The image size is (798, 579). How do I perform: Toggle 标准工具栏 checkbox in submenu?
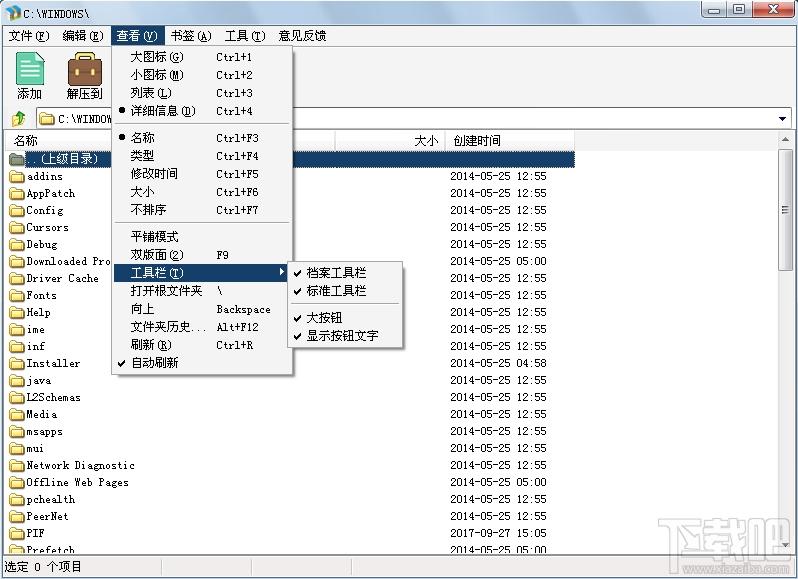pyautogui.click(x=345, y=291)
